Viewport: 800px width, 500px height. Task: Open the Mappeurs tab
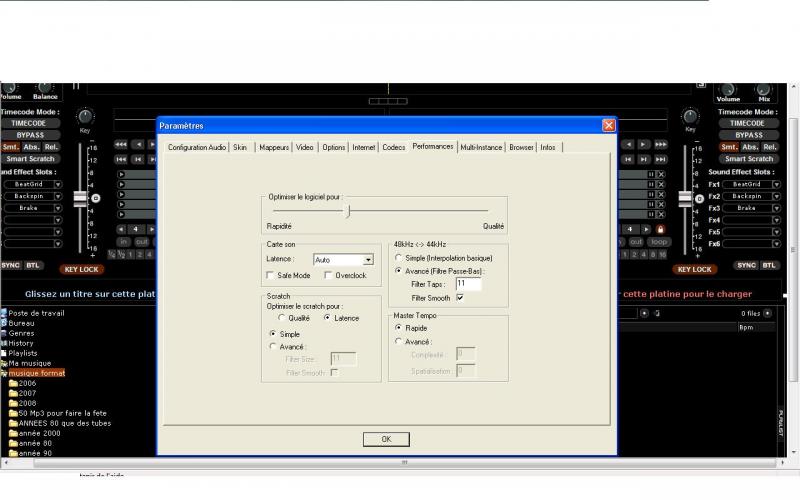coord(274,147)
